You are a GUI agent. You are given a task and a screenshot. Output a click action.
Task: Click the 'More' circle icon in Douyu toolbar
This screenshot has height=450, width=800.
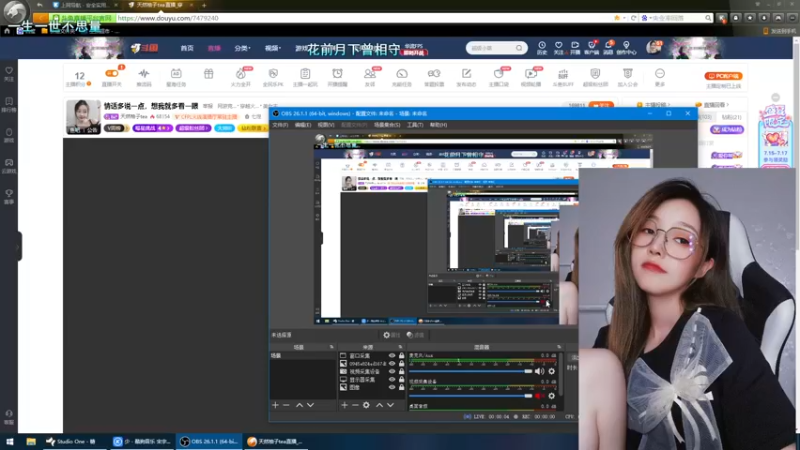(660, 73)
